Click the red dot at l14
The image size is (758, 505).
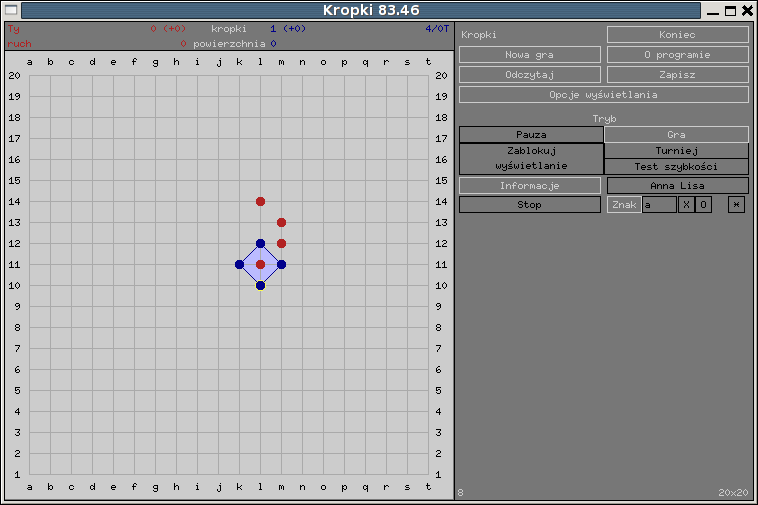[x=260, y=201]
